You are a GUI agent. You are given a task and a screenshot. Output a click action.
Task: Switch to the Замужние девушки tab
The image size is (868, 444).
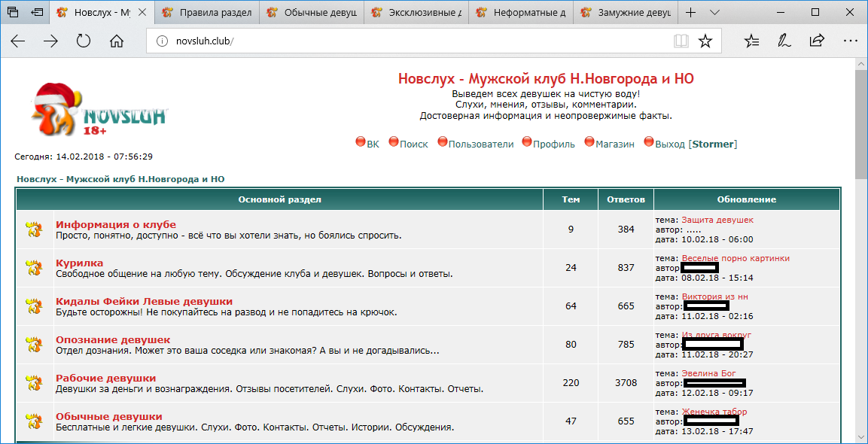(625, 13)
